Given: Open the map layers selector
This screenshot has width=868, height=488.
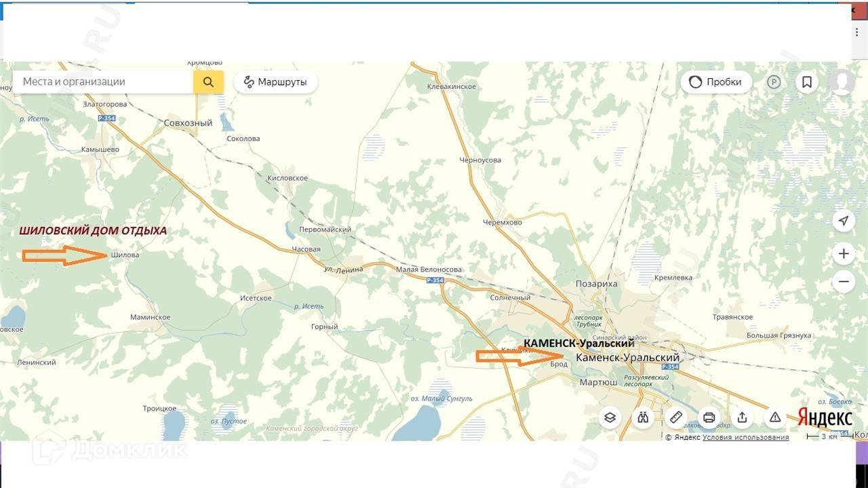Looking at the screenshot, I should pyautogui.click(x=610, y=417).
